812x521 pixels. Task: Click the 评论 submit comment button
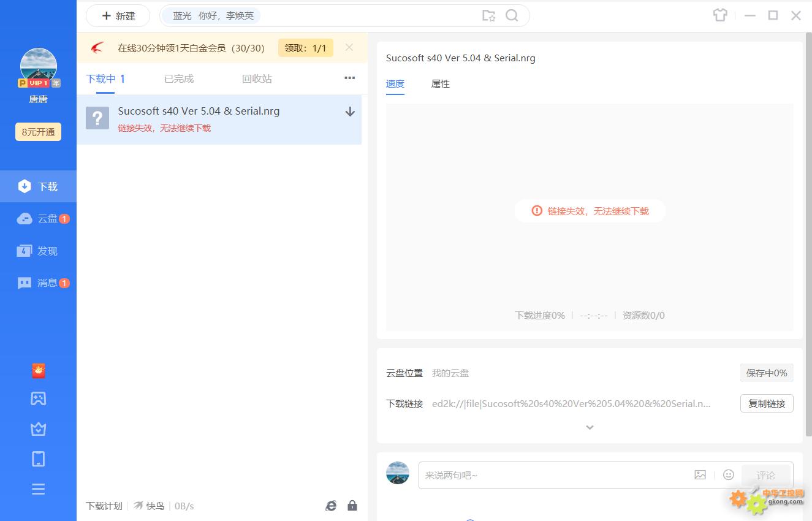pos(766,475)
